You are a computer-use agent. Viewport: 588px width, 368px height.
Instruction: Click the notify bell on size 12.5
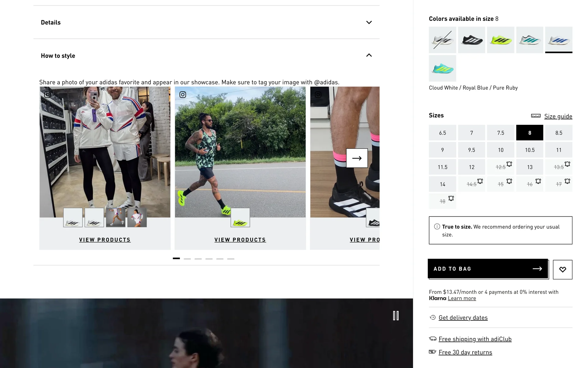[509, 164]
